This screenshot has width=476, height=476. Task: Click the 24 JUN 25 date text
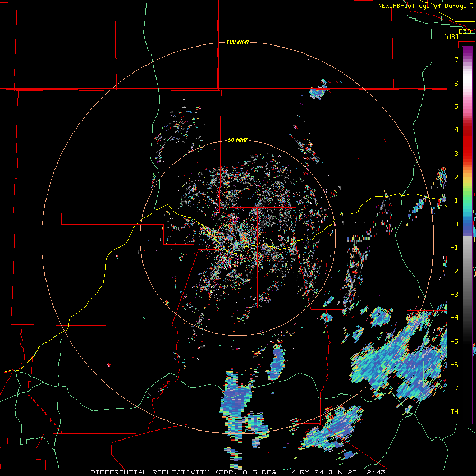(335, 472)
